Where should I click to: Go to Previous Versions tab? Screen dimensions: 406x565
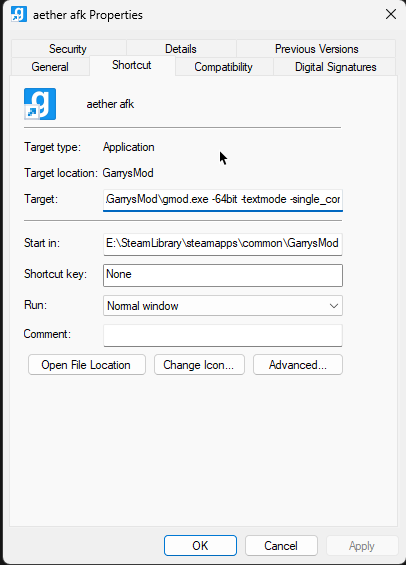coord(316,49)
